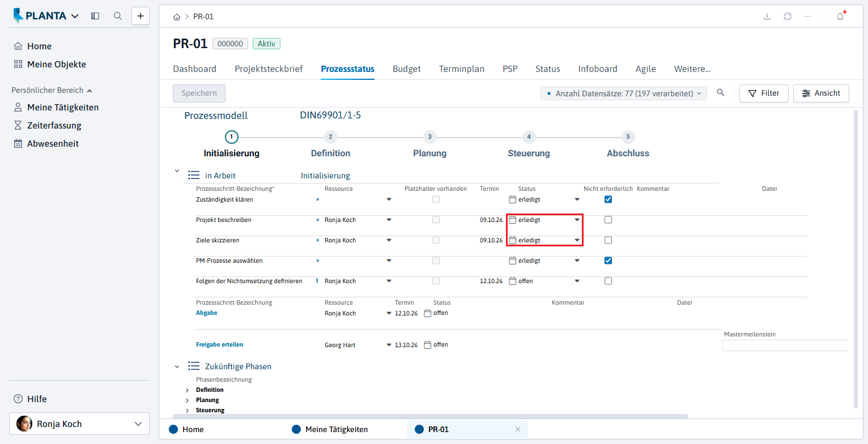Viewport: 868px width, 444px height.
Task: Click the Speichern button
Action: tap(199, 93)
